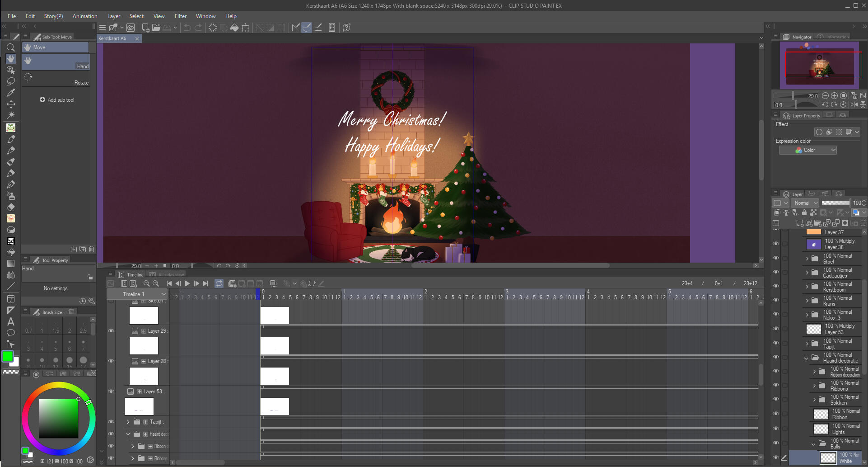Viewport: 868px width, 467px height.
Task: Select the Eyedropper tool
Action: pyautogui.click(x=11, y=93)
